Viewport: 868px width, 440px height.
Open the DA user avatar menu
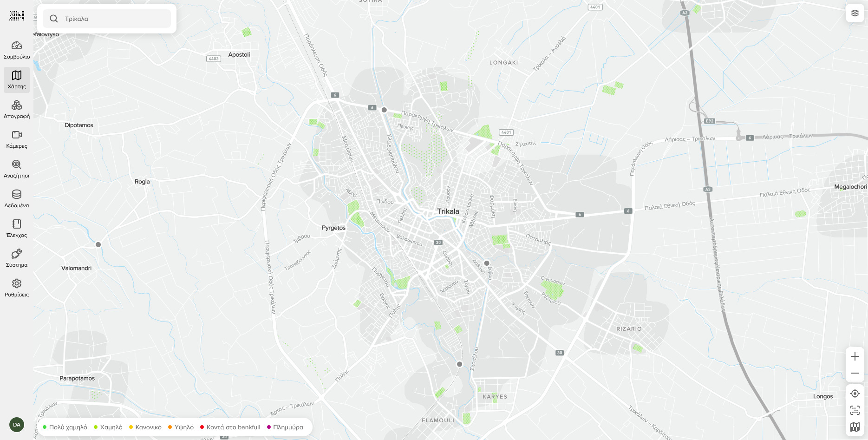coord(17,425)
